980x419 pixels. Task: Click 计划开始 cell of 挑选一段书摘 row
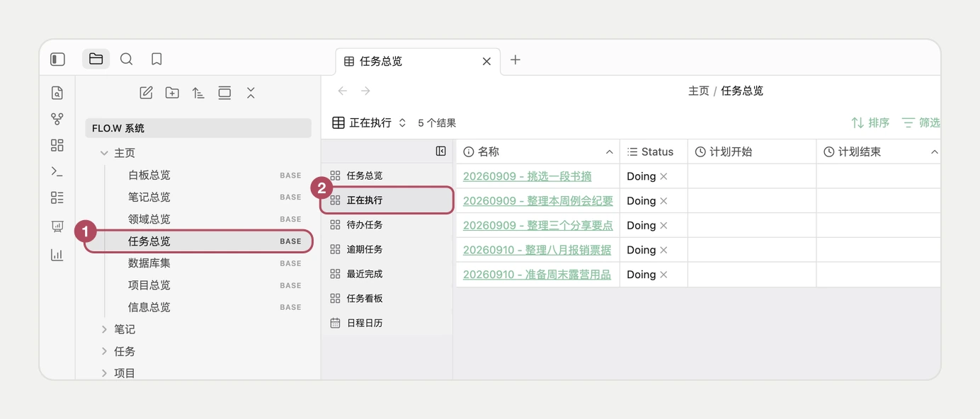pos(752,176)
